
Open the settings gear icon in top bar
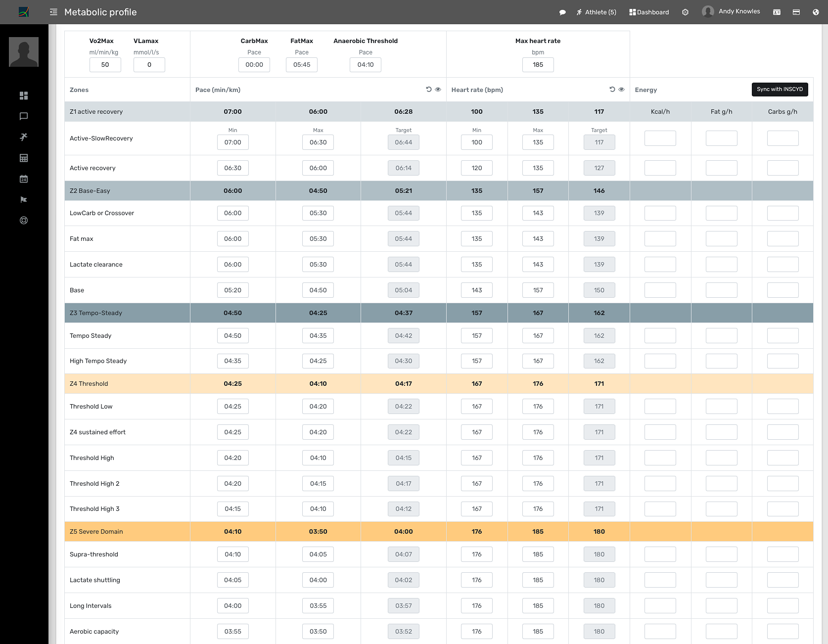[x=685, y=12]
